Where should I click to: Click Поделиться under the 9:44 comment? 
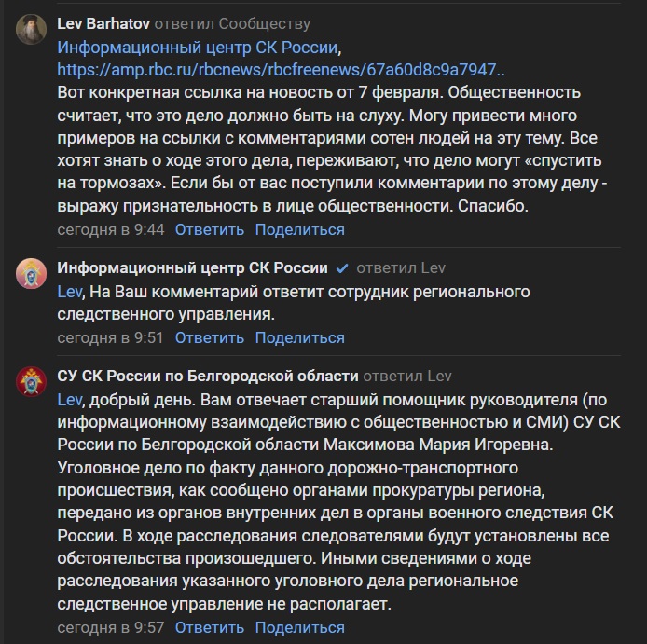point(299,229)
